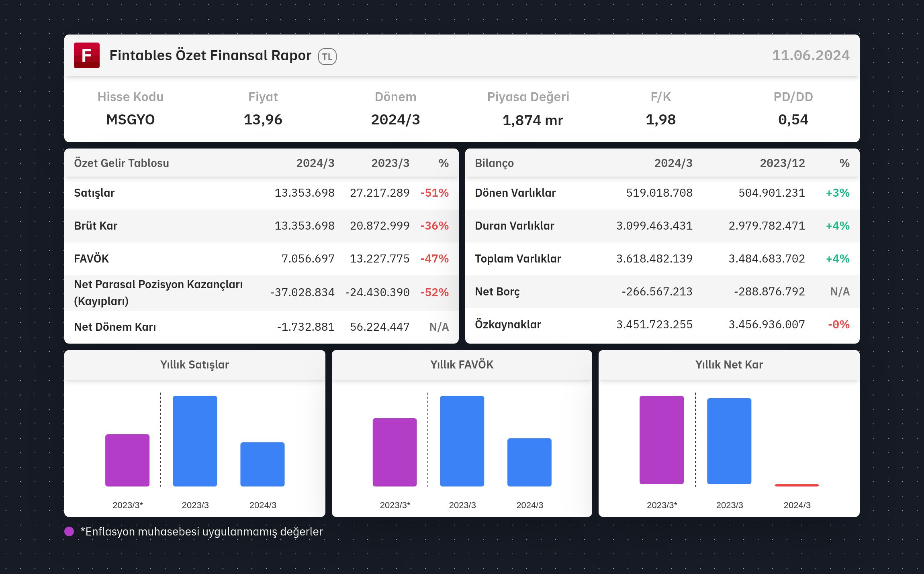Viewport: 924px width, 574px height.
Task: Click the Satışlar 2024/3 value 13.353.698
Action: point(305,193)
